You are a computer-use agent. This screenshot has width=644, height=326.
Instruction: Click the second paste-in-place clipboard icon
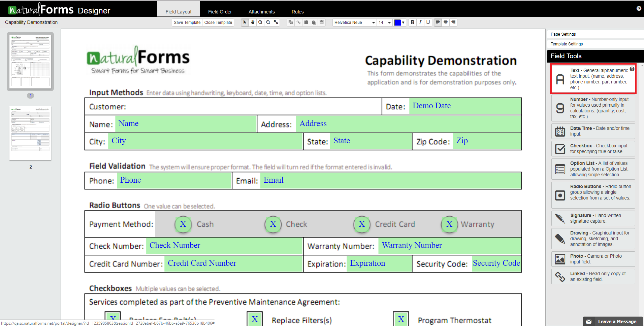point(314,23)
